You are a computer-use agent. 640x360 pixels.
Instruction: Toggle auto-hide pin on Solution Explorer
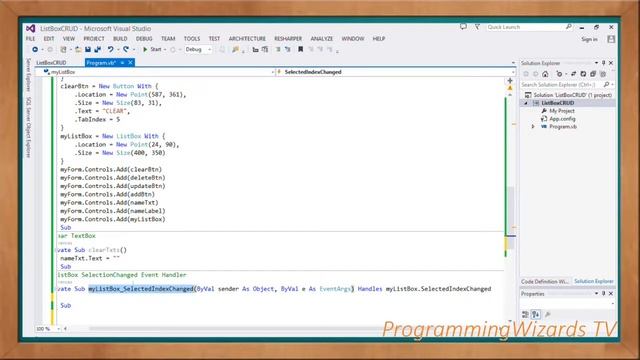604,63
